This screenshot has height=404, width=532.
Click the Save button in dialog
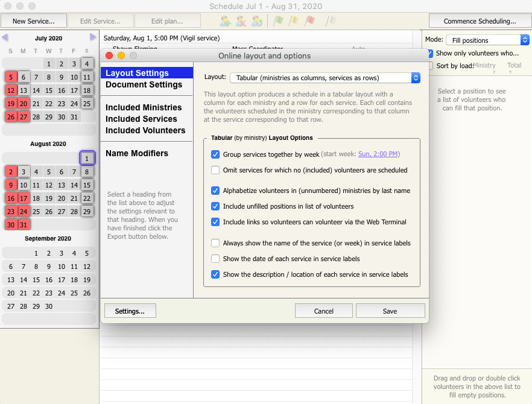click(390, 311)
